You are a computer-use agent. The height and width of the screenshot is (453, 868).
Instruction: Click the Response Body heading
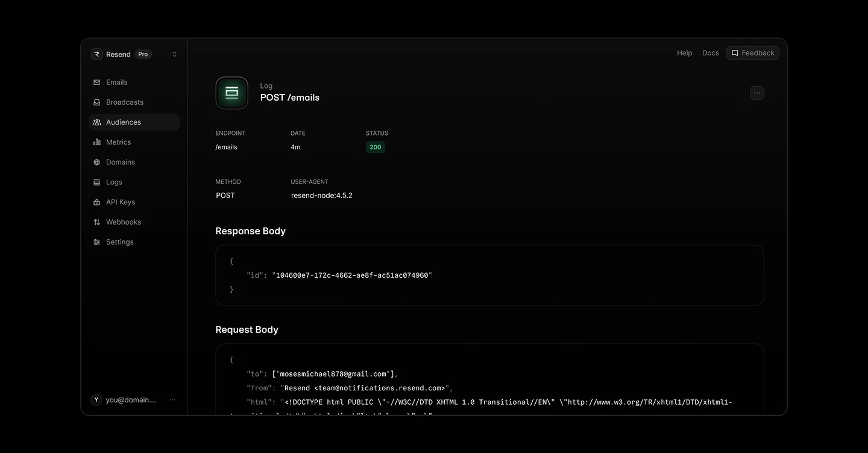pos(251,231)
